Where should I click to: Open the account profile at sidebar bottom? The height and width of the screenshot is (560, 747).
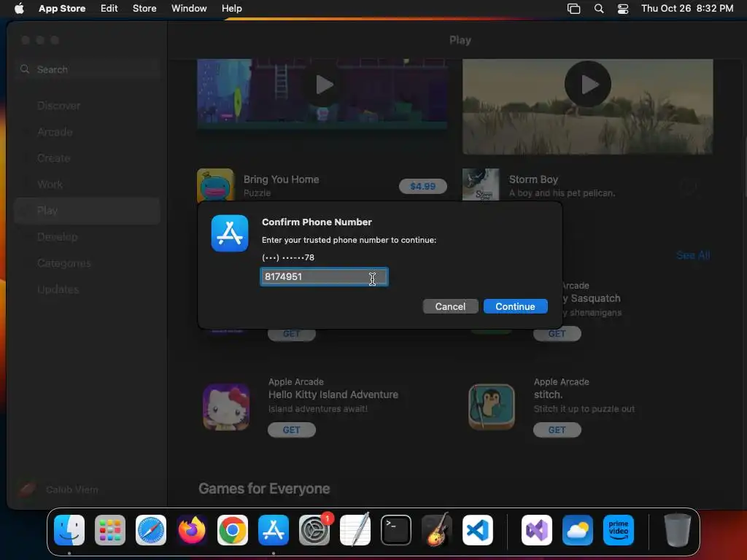pyautogui.click(x=58, y=489)
